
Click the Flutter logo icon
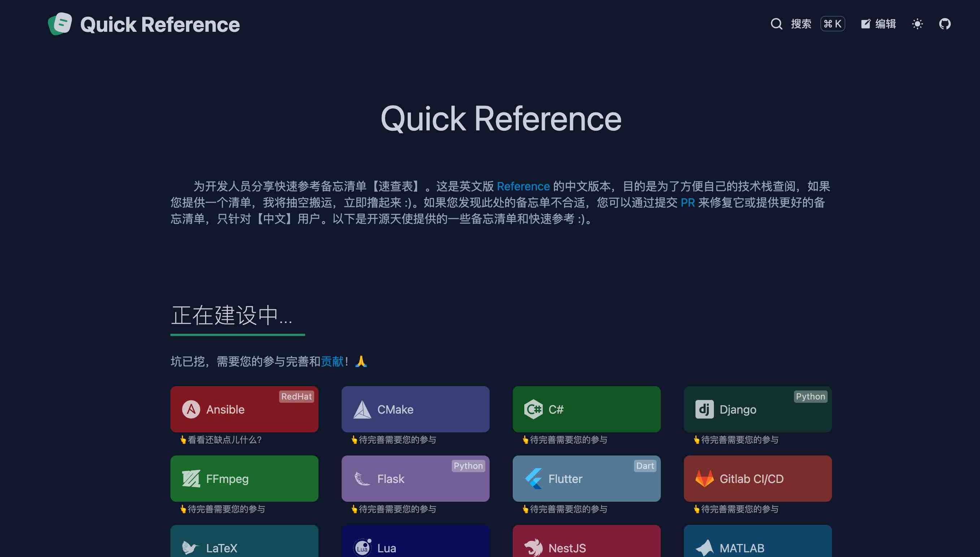(533, 479)
